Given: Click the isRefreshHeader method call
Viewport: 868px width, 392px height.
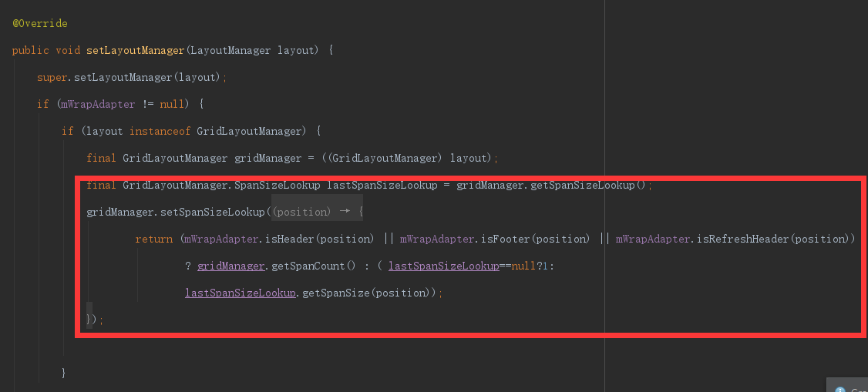Looking at the screenshot, I should (742, 240).
